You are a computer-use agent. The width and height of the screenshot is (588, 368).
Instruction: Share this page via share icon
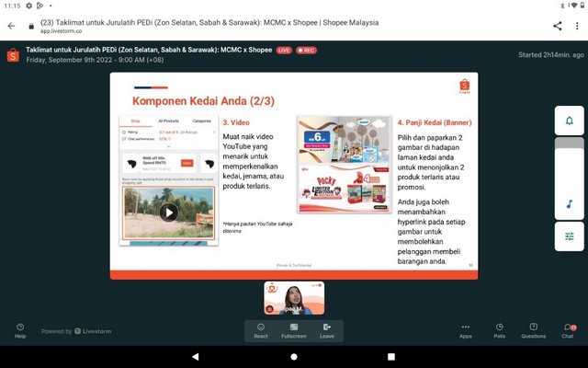(x=557, y=26)
